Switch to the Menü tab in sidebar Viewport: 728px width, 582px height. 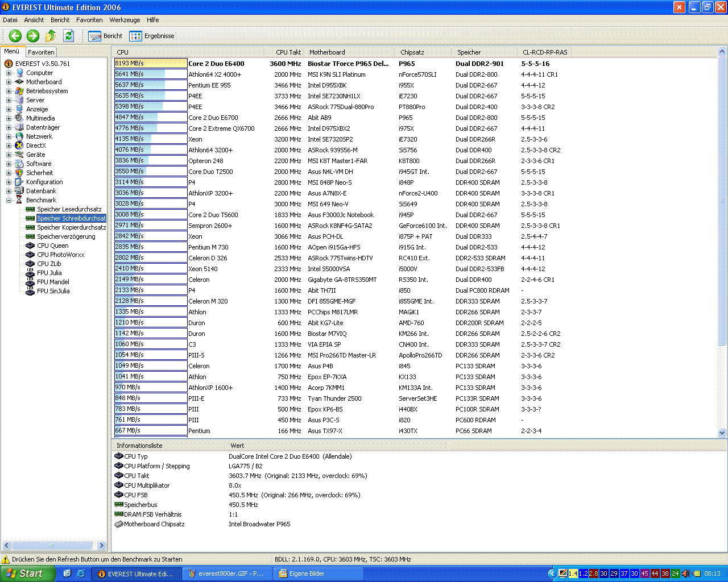point(12,51)
